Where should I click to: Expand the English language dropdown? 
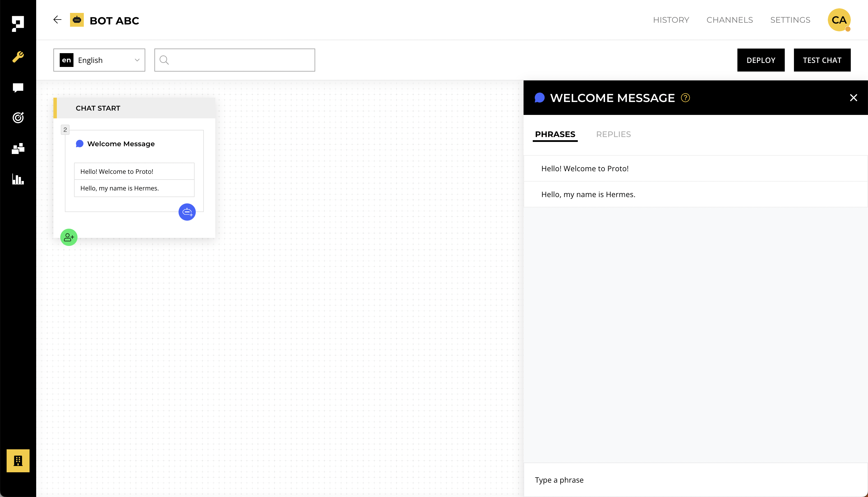point(99,60)
